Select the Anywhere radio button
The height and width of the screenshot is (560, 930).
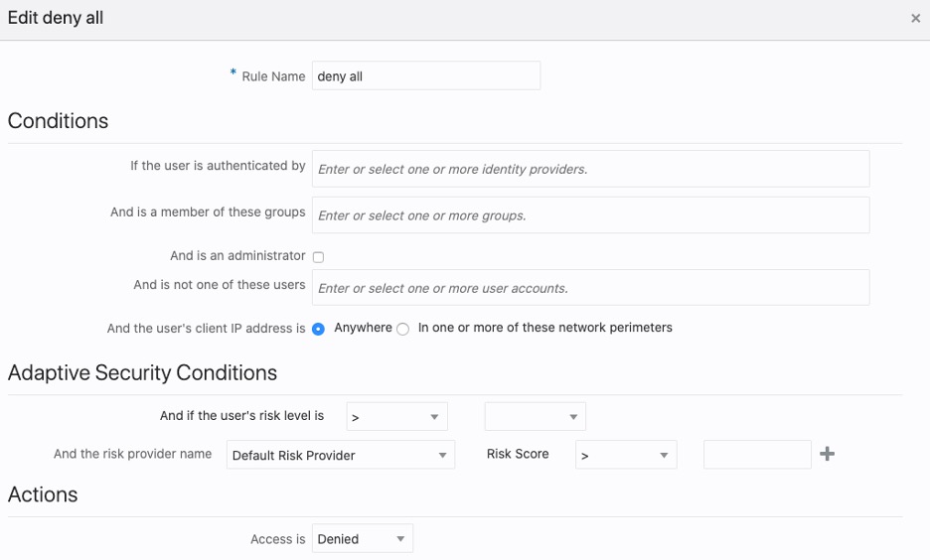click(x=319, y=330)
